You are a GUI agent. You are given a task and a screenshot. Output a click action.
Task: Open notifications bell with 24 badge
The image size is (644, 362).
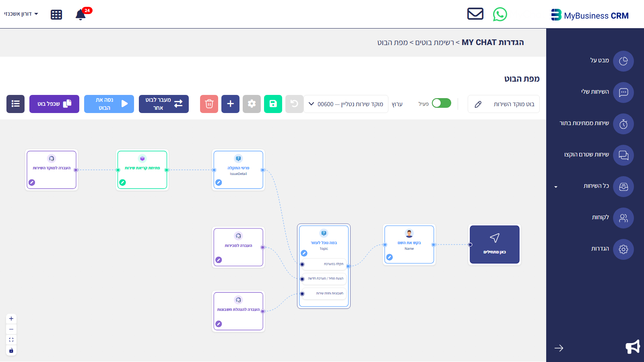pos(82,14)
